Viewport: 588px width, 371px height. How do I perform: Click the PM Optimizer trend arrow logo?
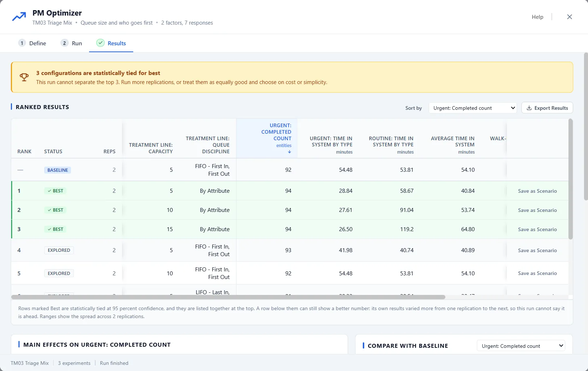pos(19,17)
